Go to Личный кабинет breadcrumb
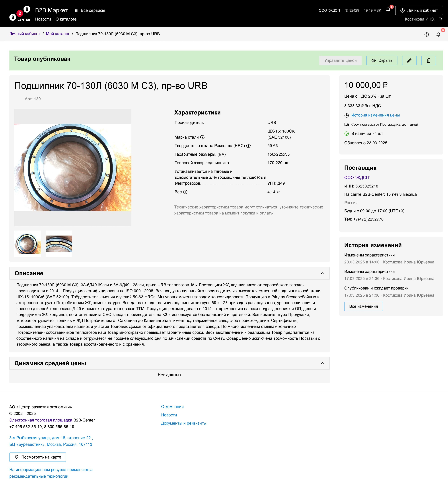This screenshot has width=448, height=496. (25, 34)
